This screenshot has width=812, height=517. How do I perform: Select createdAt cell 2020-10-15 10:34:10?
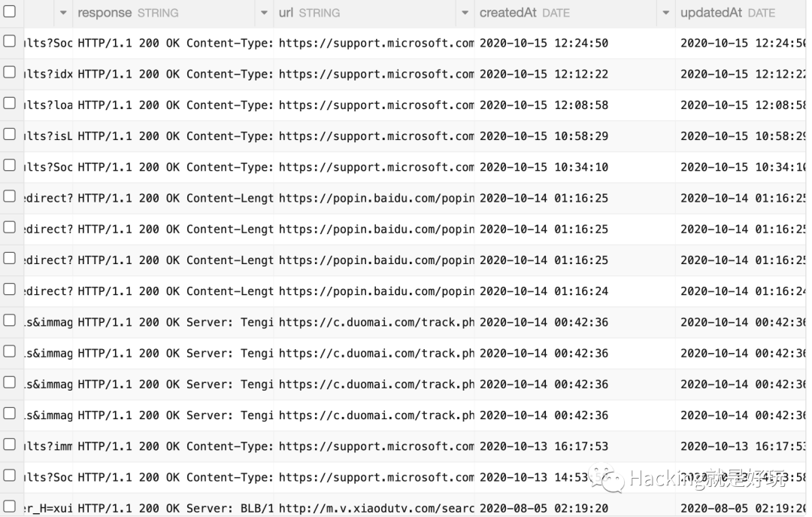[544, 168]
